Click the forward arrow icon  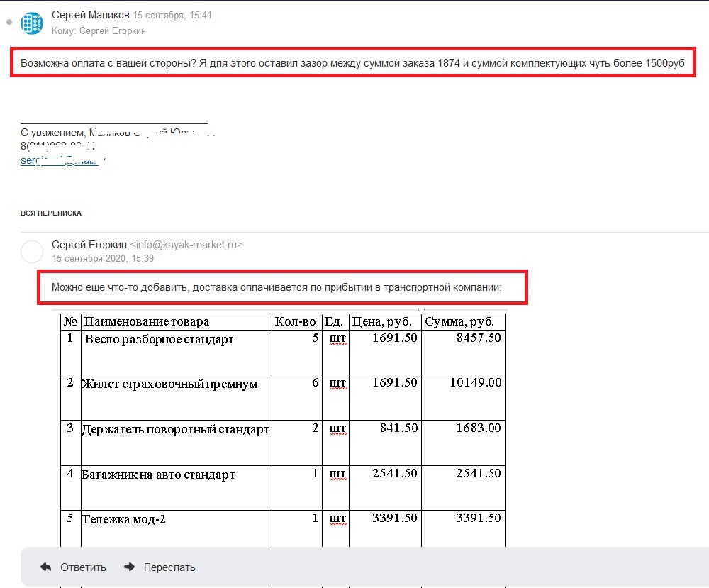[x=130, y=567]
